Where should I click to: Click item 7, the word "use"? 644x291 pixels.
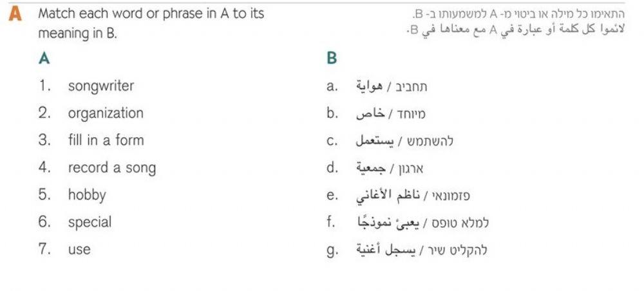pos(79,249)
